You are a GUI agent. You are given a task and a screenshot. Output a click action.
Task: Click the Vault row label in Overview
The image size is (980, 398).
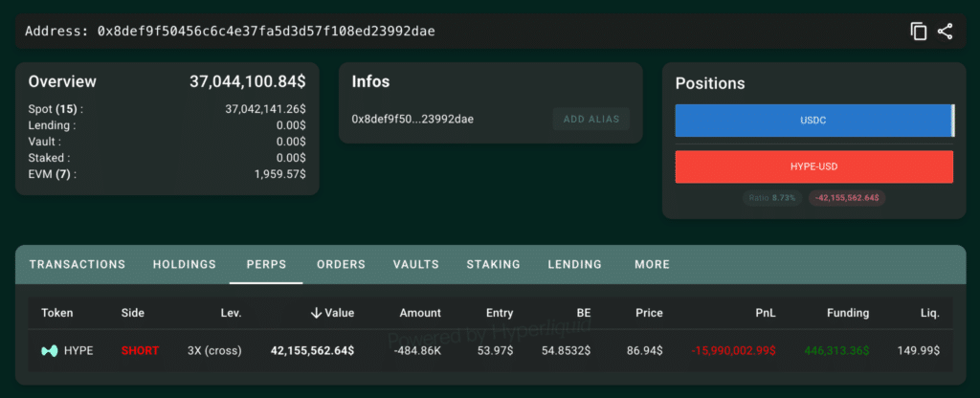[x=44, y=142]
